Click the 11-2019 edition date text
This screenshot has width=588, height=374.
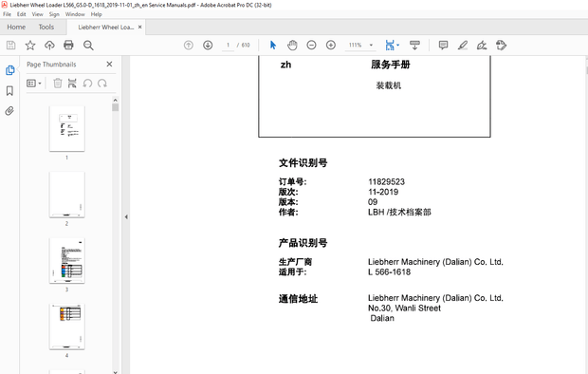[383, 192]
